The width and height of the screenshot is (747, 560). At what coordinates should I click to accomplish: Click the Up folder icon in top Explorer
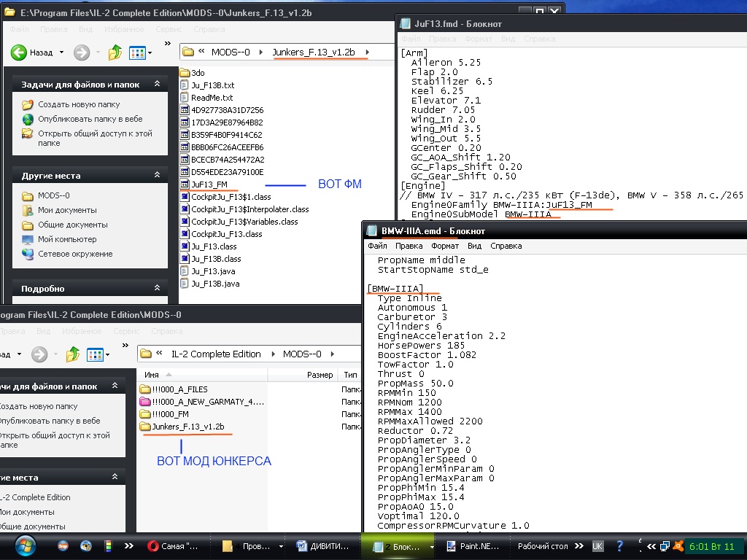115,52
